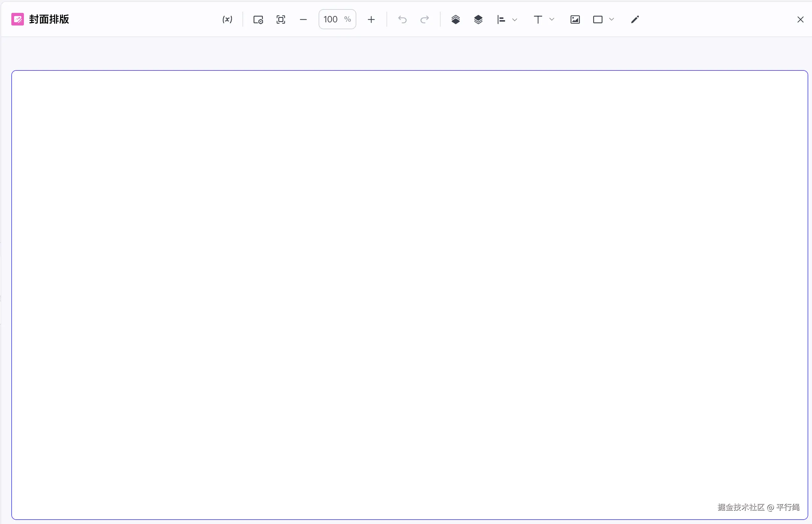This screenshot has height=524, width=812.
Task: Close the 封面排版 editor
Action: point(800,20)
